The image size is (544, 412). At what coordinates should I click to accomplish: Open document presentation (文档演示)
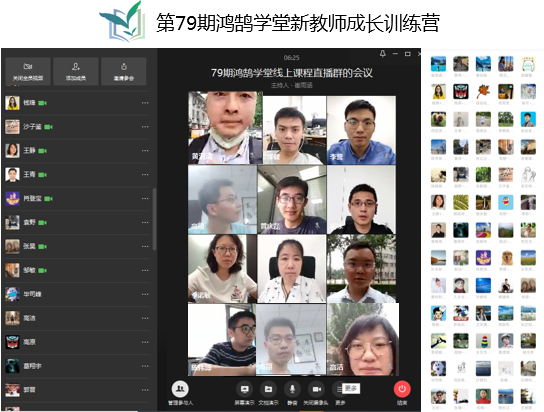(x=268, y=389)
